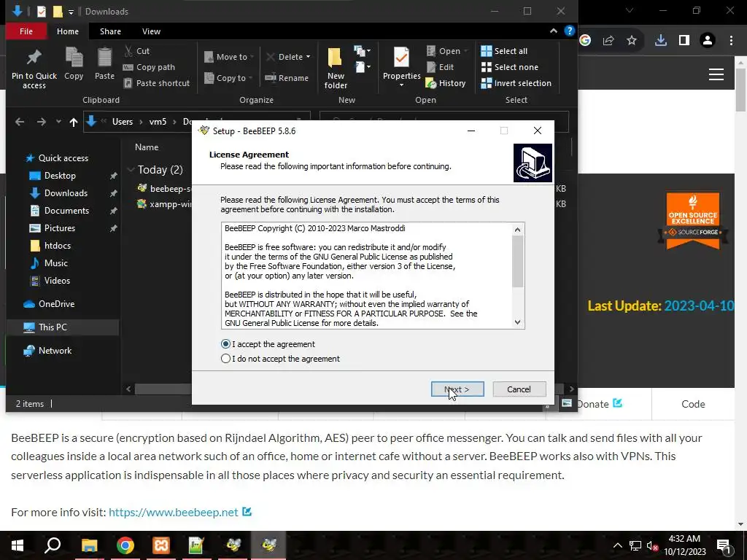Image resolution: width=747 pixels, height=560 pixels.
Task: Go up one folder level in Explorer
Action: click(74, 122)
